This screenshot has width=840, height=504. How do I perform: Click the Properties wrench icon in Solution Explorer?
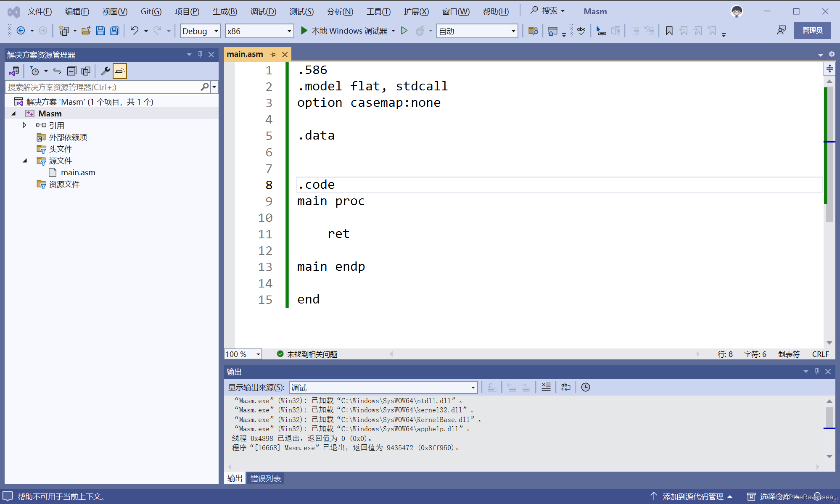click(x=105, y=71)
